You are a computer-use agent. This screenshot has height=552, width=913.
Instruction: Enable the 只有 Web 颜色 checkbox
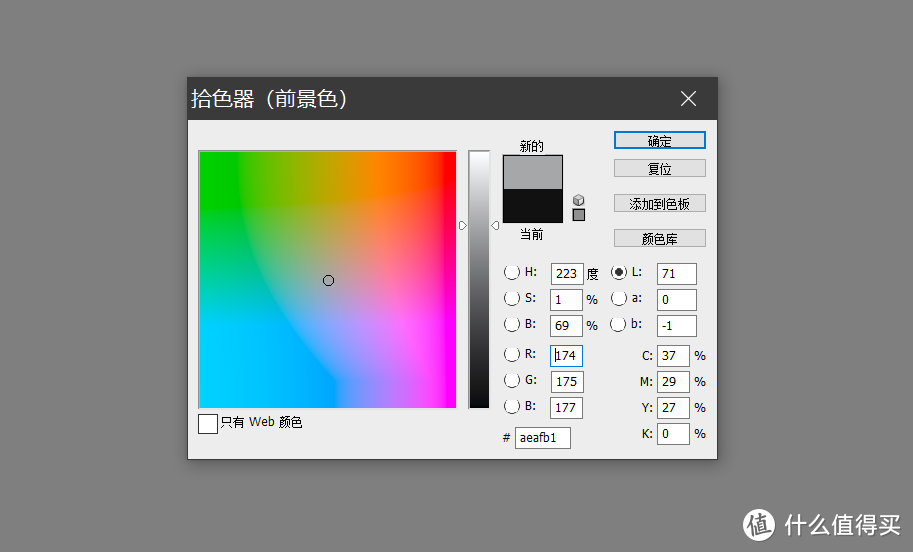208,424
